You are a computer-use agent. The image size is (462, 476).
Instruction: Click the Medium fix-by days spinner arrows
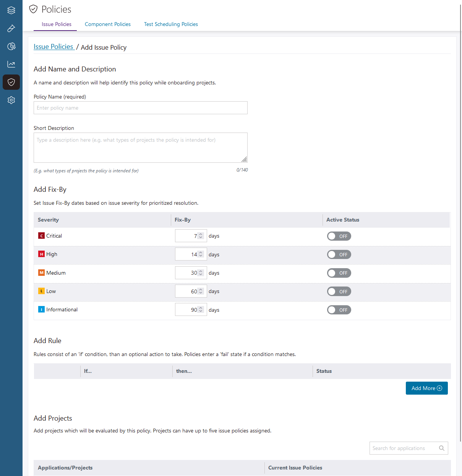201,273
